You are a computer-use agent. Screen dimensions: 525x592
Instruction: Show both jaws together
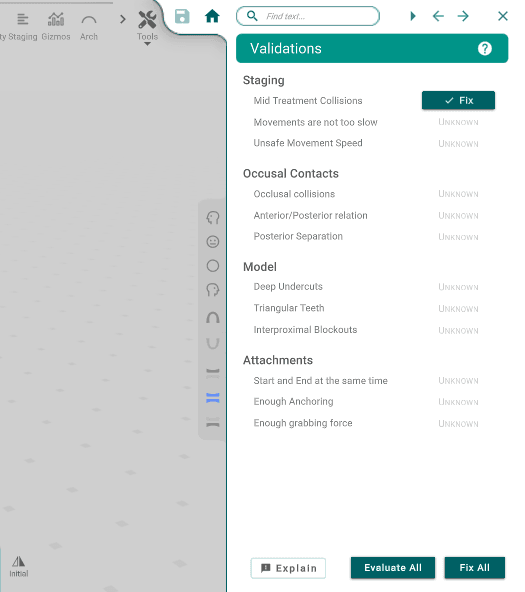(213, 398)
